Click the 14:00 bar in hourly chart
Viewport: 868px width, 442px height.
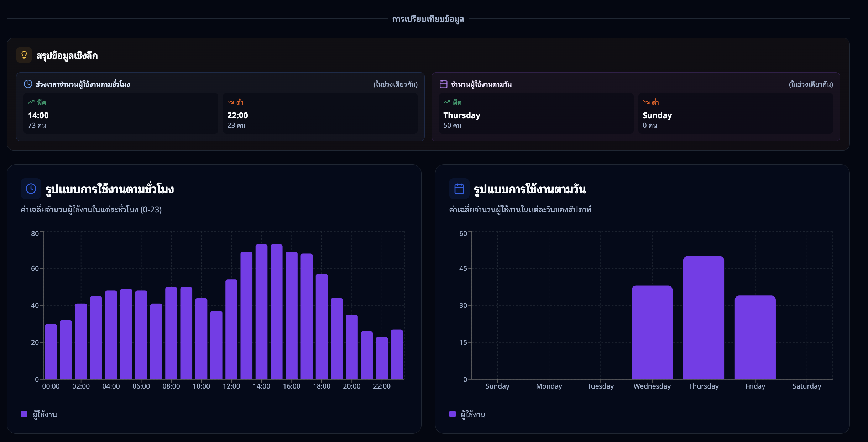coord(261,312)
